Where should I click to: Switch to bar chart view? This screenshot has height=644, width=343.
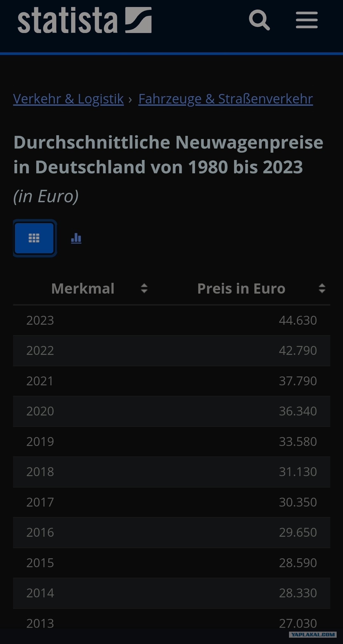(76, 238)
